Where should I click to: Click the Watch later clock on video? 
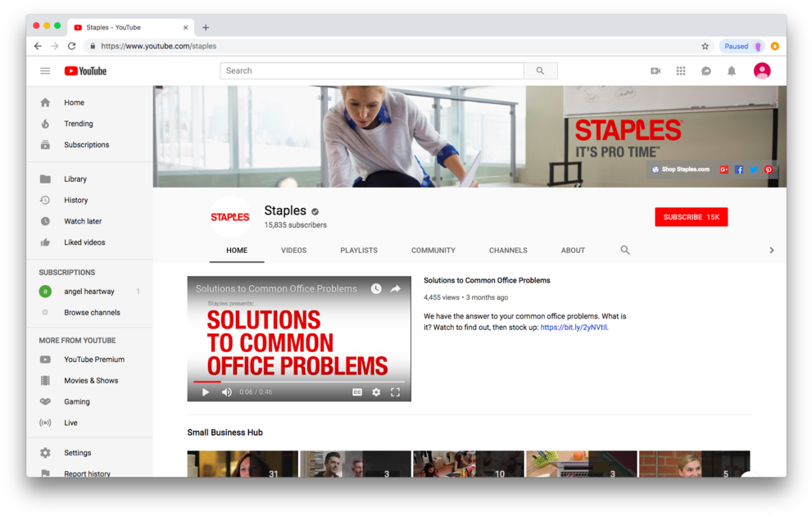[x=376, y=289]
